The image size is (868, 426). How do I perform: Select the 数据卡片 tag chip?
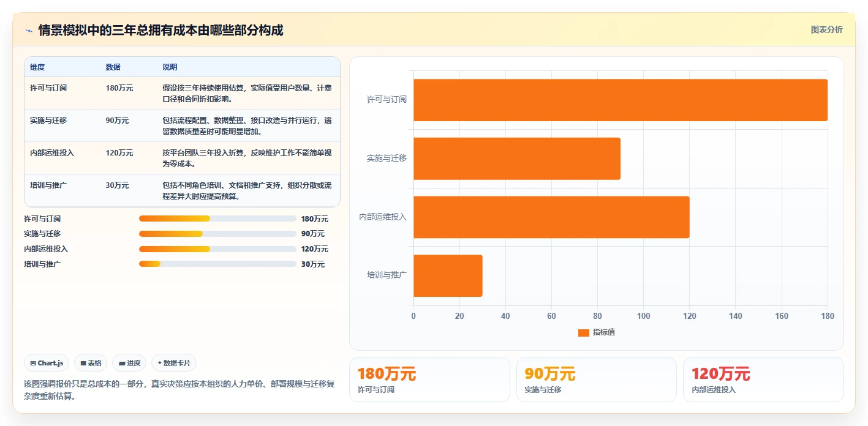[x=174, y=363]
